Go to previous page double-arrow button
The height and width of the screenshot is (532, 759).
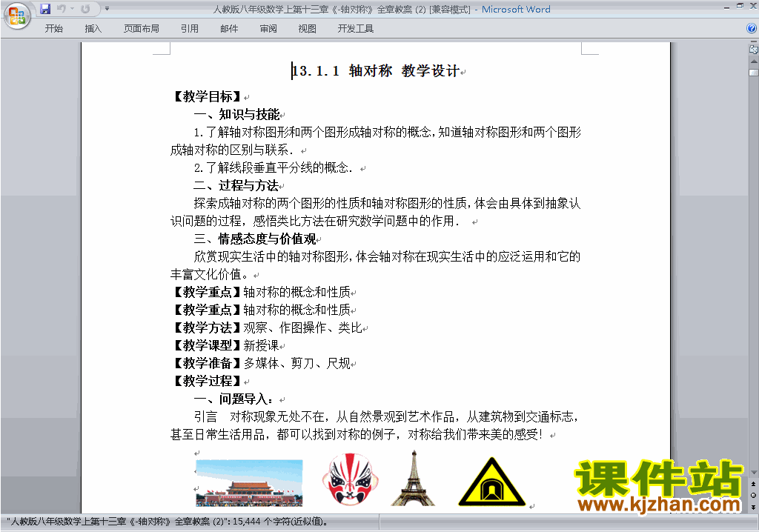point(753,484)
